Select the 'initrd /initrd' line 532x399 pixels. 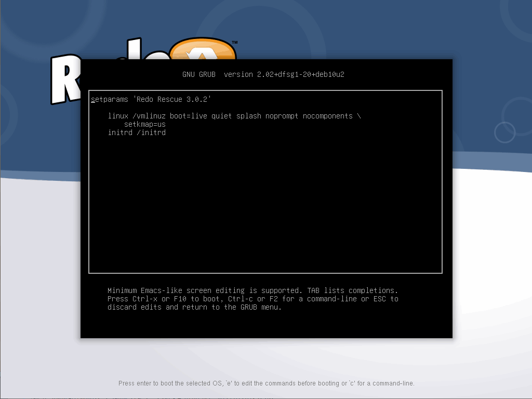pos(137,132)
